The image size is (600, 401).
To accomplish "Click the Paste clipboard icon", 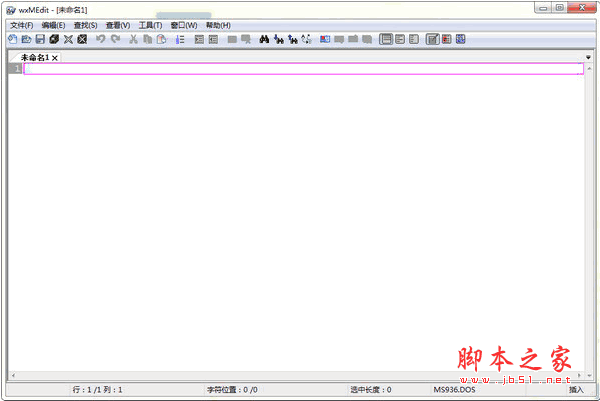I will pyautogui.click(x=161, y=39).
